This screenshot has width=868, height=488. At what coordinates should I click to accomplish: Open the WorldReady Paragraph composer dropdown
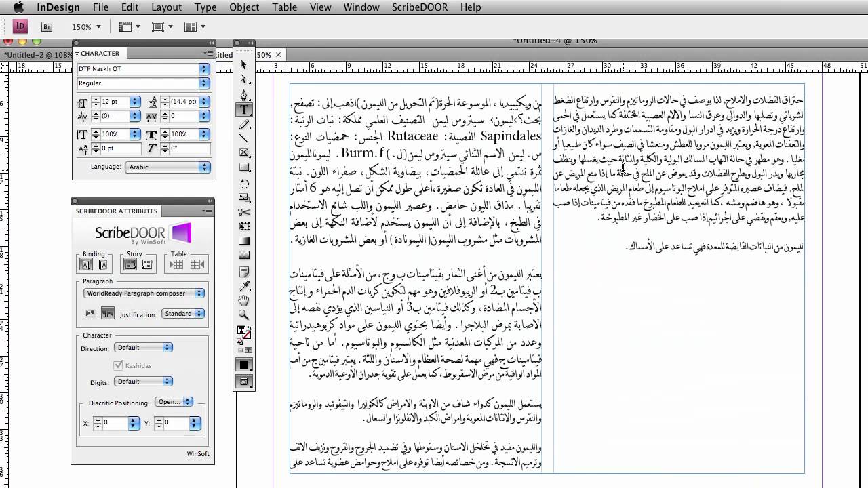coord(144,293)
